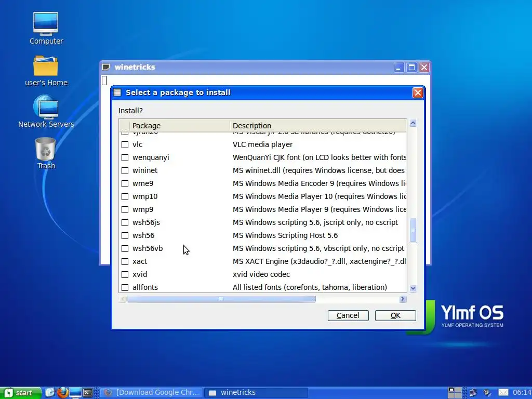The width and height of the screenshot is (532, 399).
Task: Click the start menu button
Action: (20, 393)
